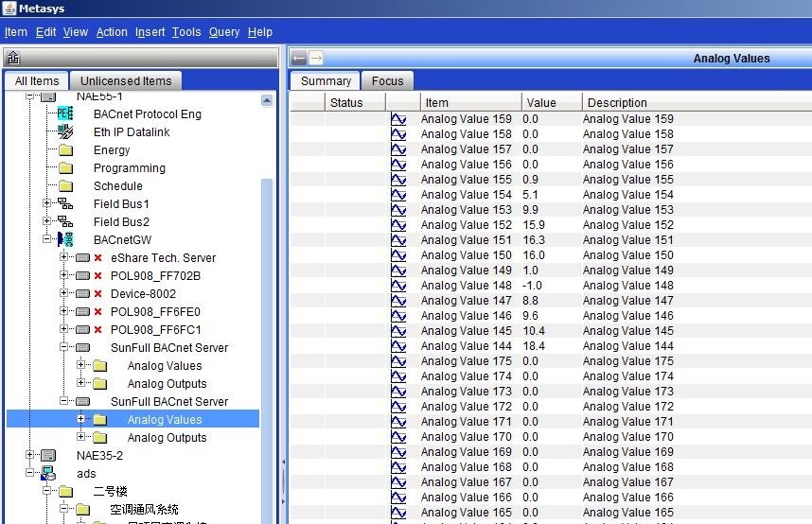Image resolution: width=812 pixels, height=524 pixels.
Task: Click the navigation tree vertical scrollbar thumb
Action: [x=267, y=351]
